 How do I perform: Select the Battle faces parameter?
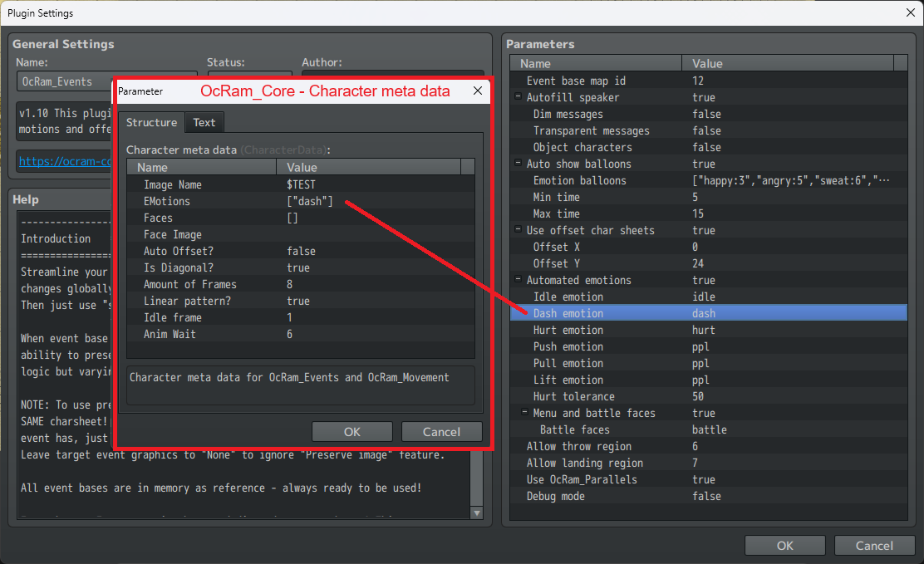tap(708, 429)
